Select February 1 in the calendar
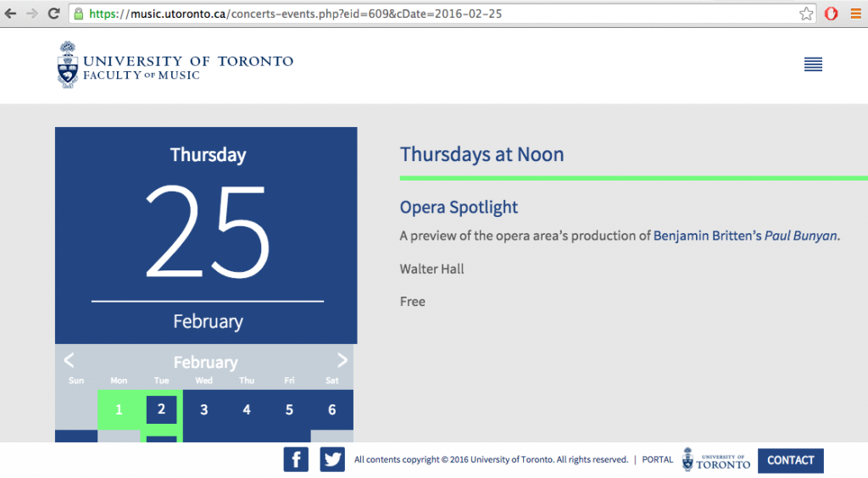The image size is (868, 478). (x=119, y=410)
